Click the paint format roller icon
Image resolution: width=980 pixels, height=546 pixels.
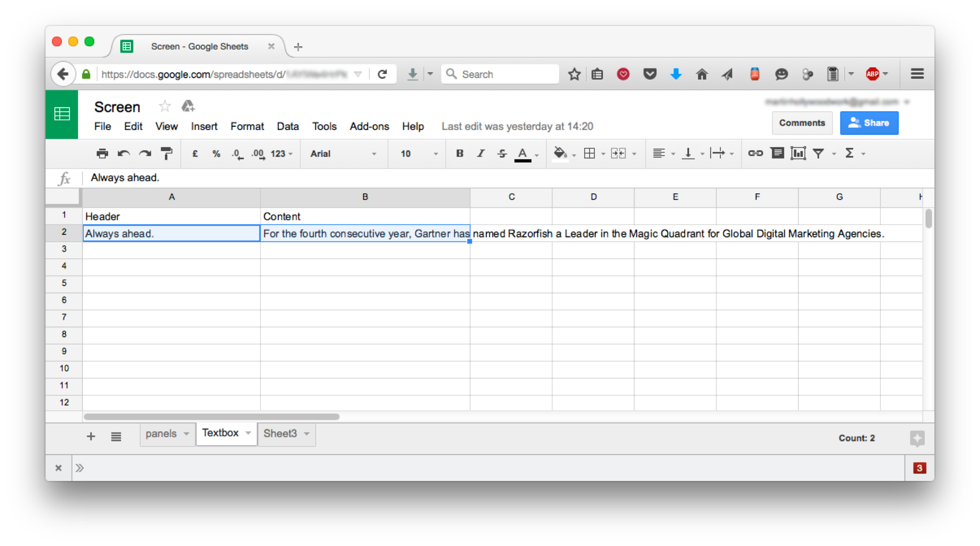coord(167,154)
